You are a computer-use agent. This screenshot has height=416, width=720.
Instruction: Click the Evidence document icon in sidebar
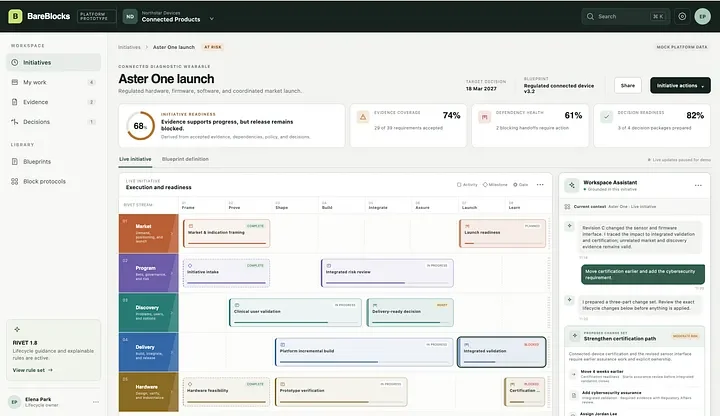(x=15, y=102)
